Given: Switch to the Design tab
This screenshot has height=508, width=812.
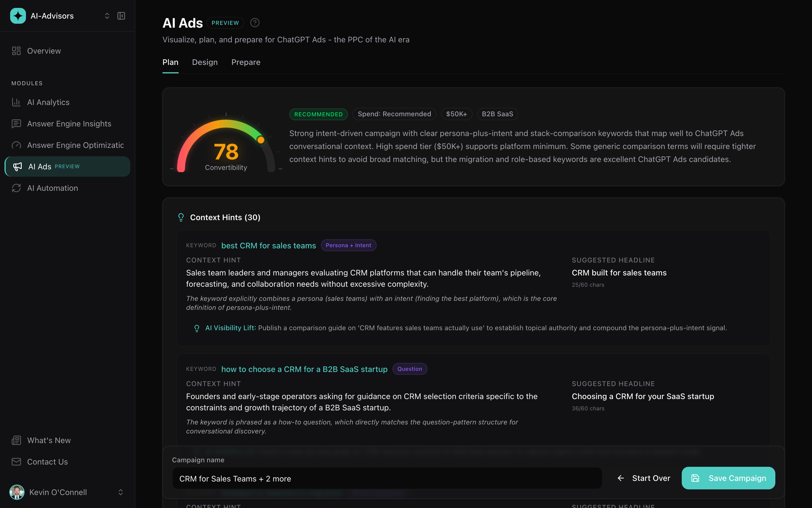Looking at the screenshot, I should tap(205, 62).
